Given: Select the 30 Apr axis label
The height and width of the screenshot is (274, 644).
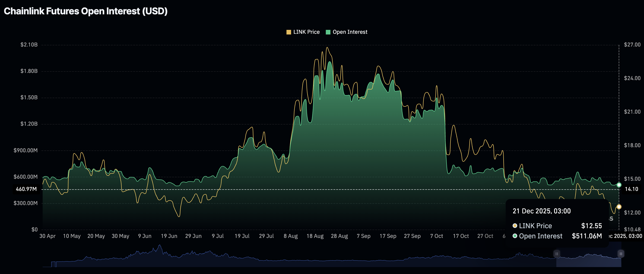Looking at the screenshot, I should [x=47, y=236].
